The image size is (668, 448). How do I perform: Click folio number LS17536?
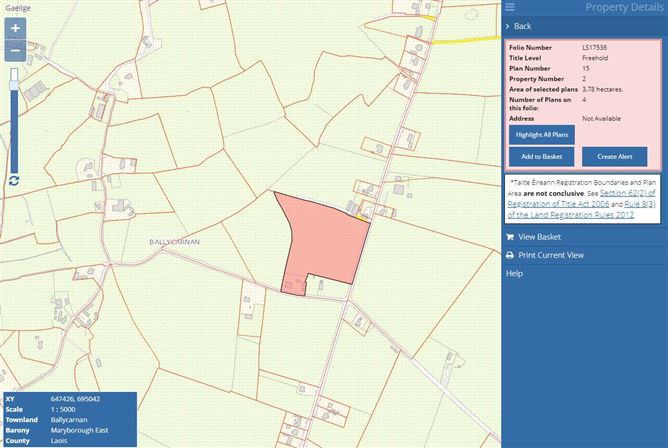tap(594, 48)
